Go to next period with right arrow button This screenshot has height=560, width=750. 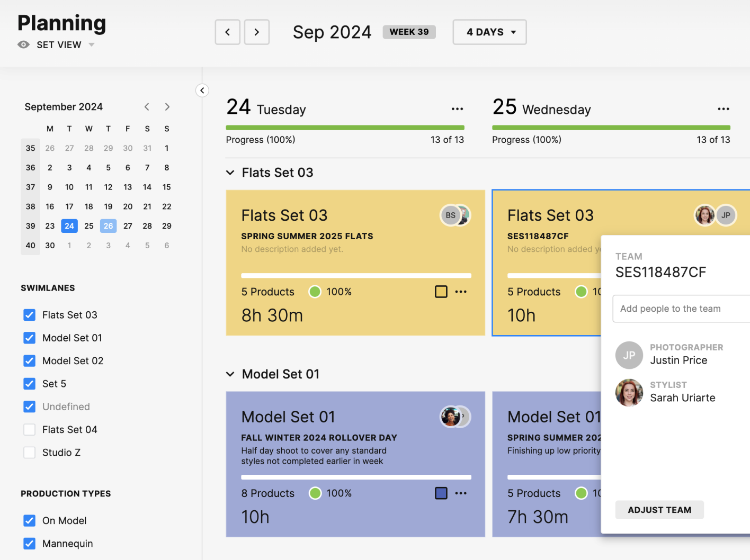[257, 32]
